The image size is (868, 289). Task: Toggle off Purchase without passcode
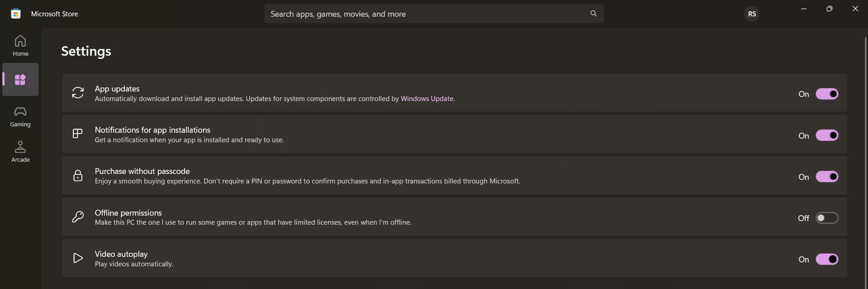click(x=827, y=177)
